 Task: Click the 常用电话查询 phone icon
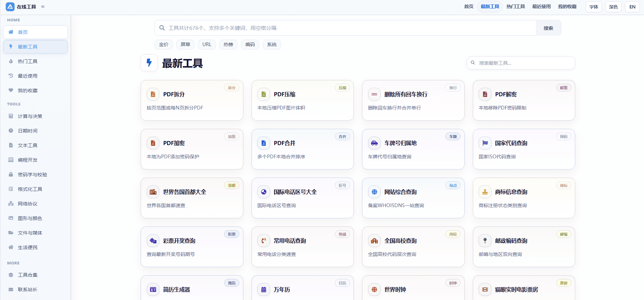click(x=264, y=241)
